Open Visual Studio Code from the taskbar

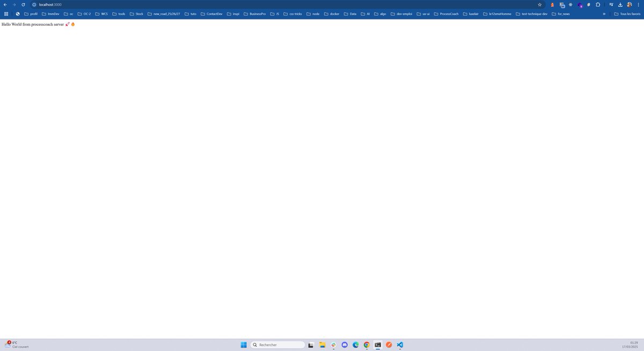(x=400, y=345)
